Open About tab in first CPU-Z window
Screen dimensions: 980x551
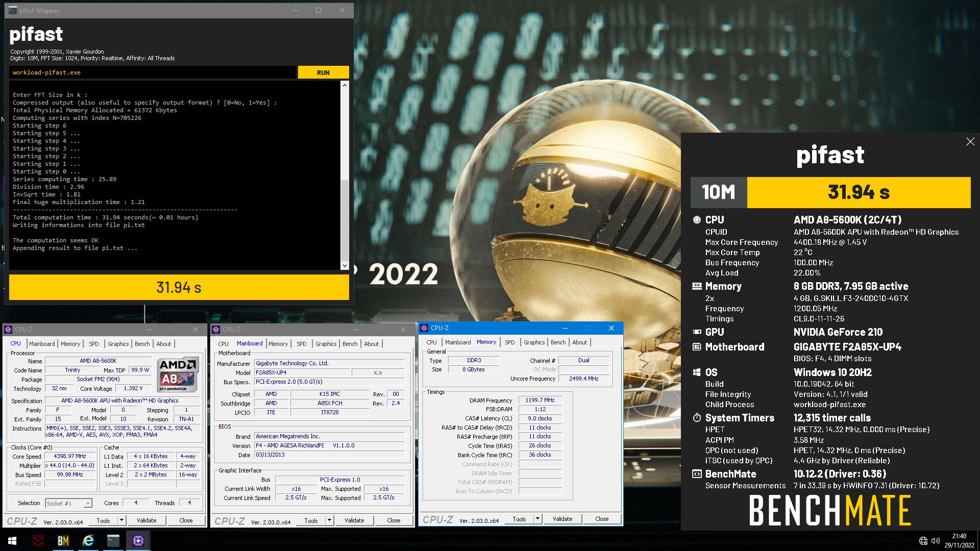tap(164, 344)
